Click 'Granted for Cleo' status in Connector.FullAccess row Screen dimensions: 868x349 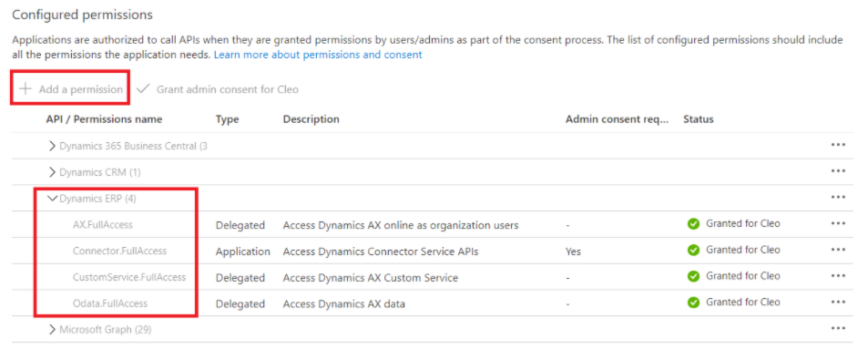743,250
